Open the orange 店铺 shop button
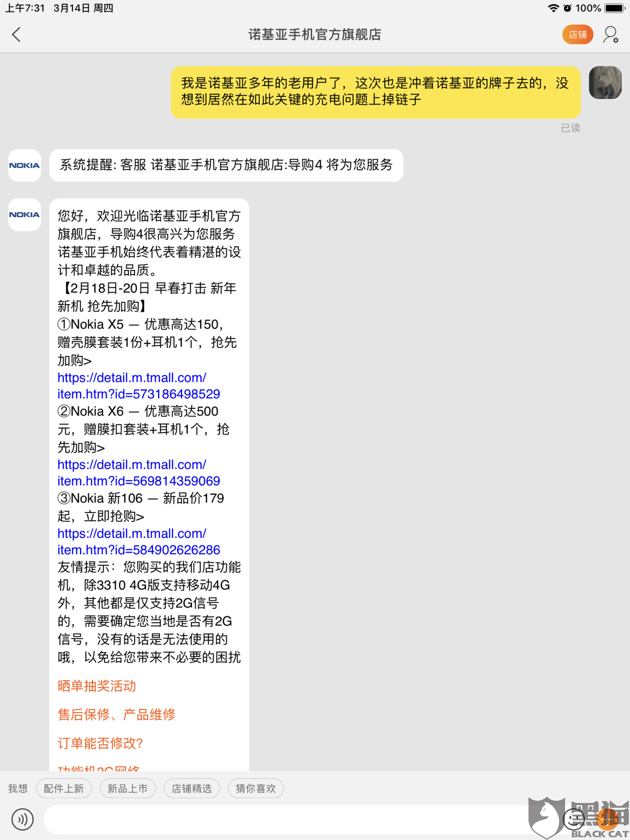The image size is (630, 840). (x=577, y=34)
